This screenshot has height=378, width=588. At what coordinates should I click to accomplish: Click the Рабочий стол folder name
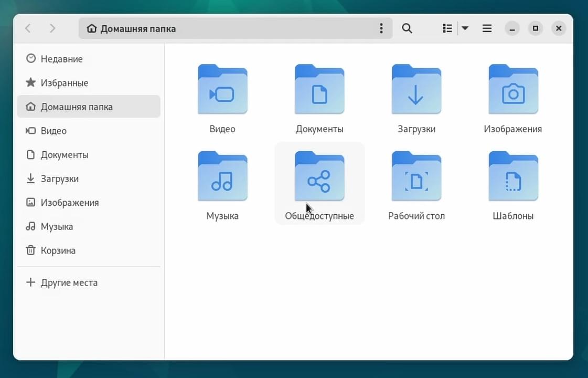coord(416,216)
